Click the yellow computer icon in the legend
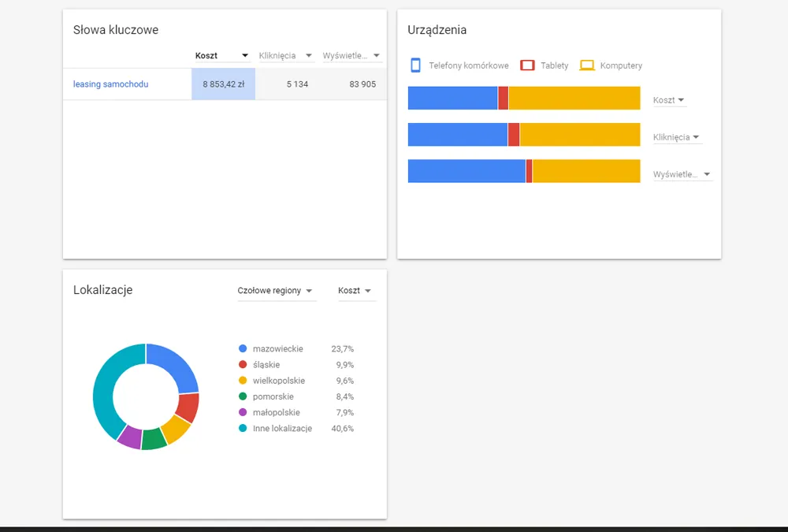Screen dimensions: 788x532 587,65
